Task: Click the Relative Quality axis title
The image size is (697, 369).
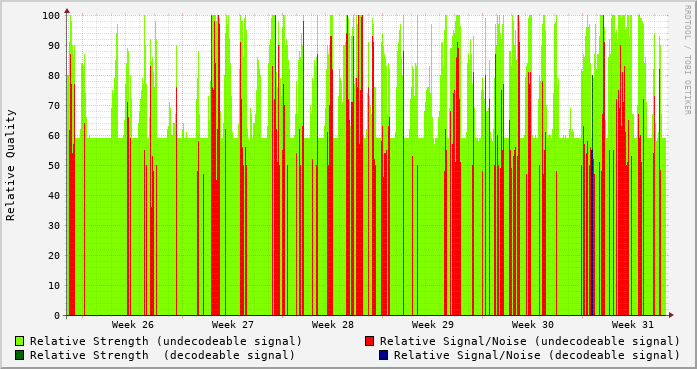Action: [x=11, y=165]
